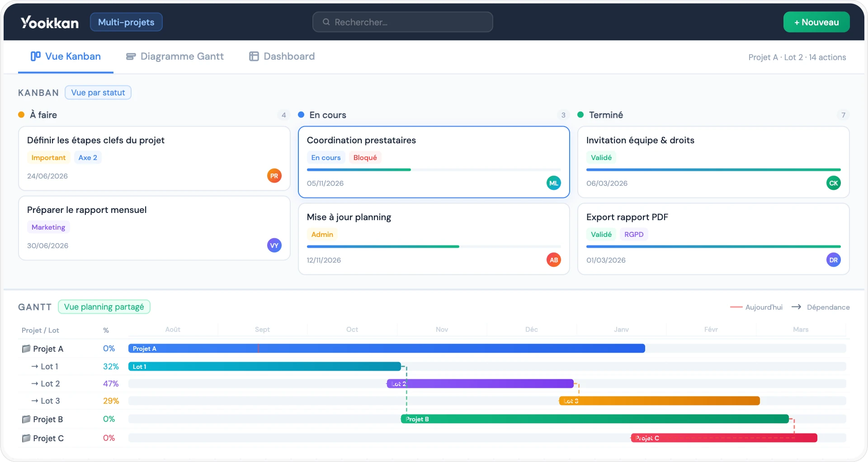Click the Projet B folder icon
868x462 pixels.
coord(26,420)
